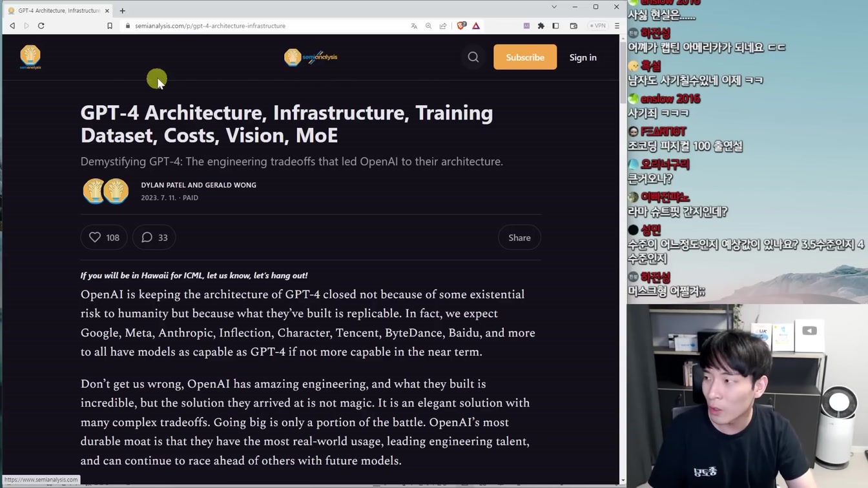Click the article Share button
This screenshot has width=868, height=488.
pos(519,238)
